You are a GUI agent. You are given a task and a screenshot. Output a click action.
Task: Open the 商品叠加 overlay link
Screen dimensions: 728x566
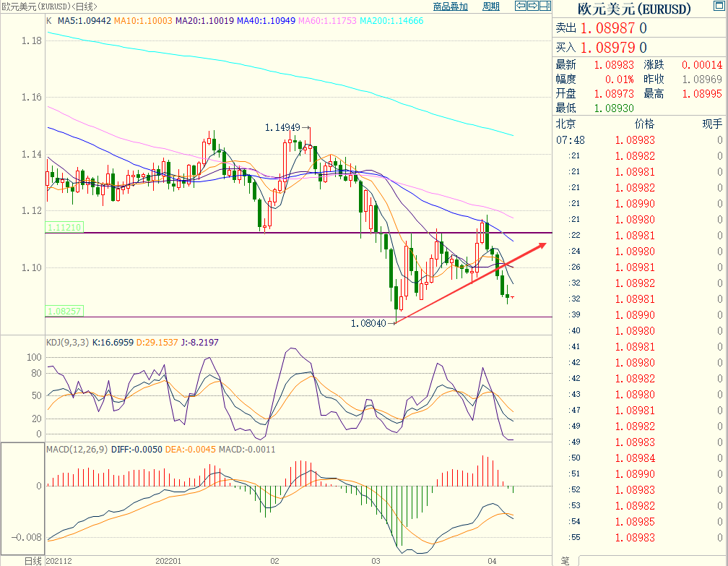coord(450,7)
